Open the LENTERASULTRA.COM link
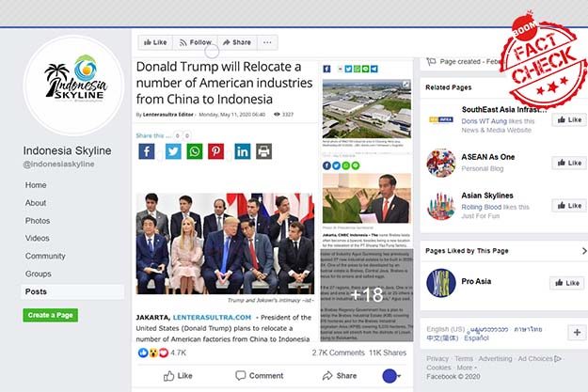588x392 pixels. click(212, 318)
